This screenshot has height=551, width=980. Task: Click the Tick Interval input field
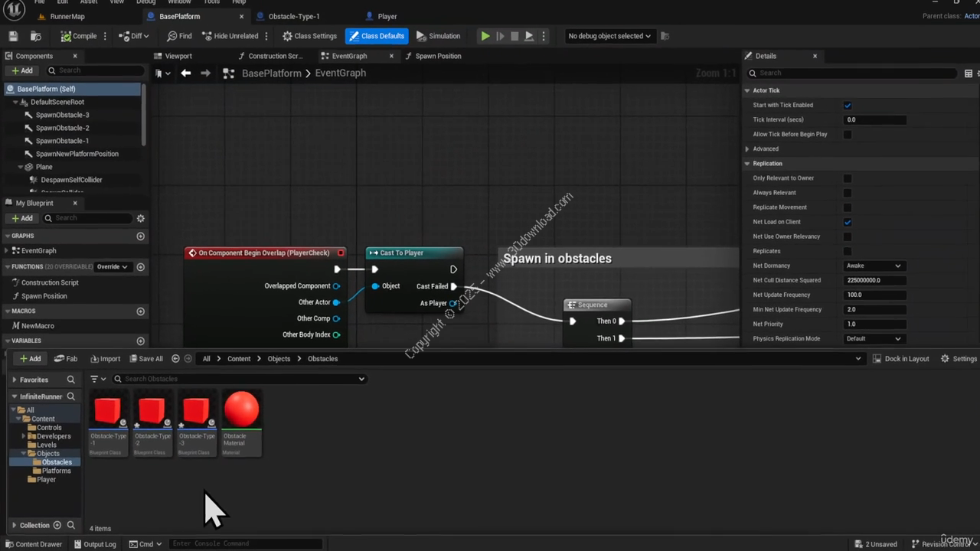pos(875,119)
